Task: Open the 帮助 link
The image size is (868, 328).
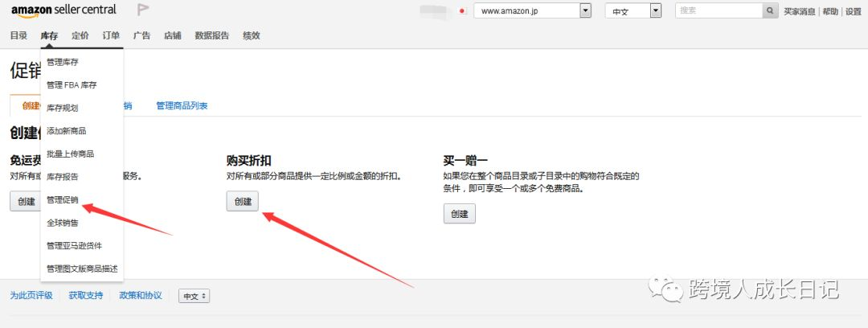Action: (x=829, y=11)
